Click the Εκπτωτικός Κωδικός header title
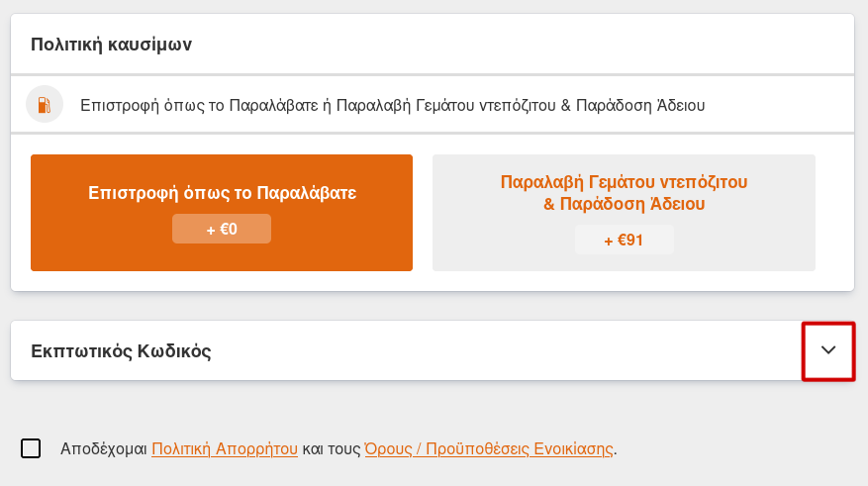Viewport: 868px width, 486px height. pos(121,350)
